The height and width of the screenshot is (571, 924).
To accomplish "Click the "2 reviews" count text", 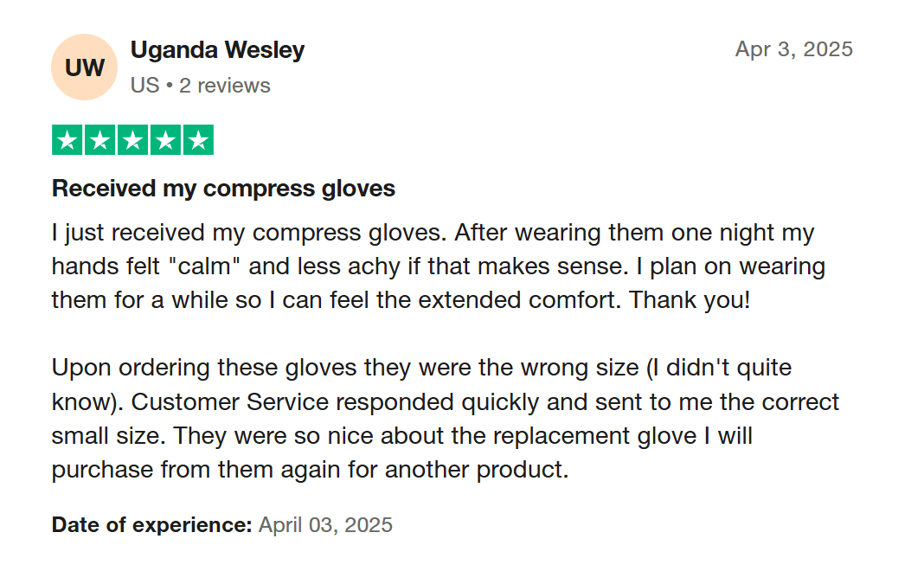I will click(x=225, y=86).
